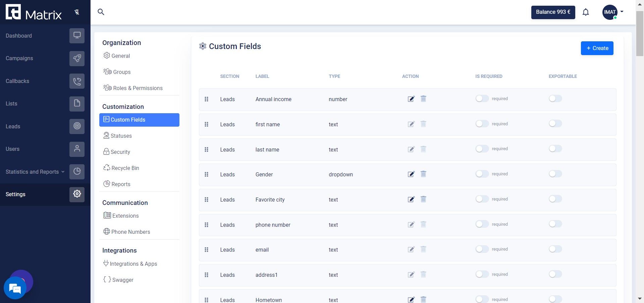Select the Campaigns rocket icon
The width and height of the screenshot is (644, 303).
tap(77, 58)
